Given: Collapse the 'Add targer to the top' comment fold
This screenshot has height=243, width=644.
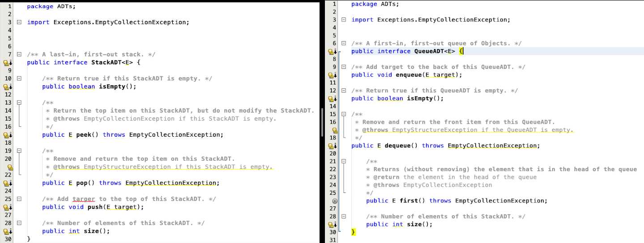Looking at the screenshot, I should click(19, 199).
